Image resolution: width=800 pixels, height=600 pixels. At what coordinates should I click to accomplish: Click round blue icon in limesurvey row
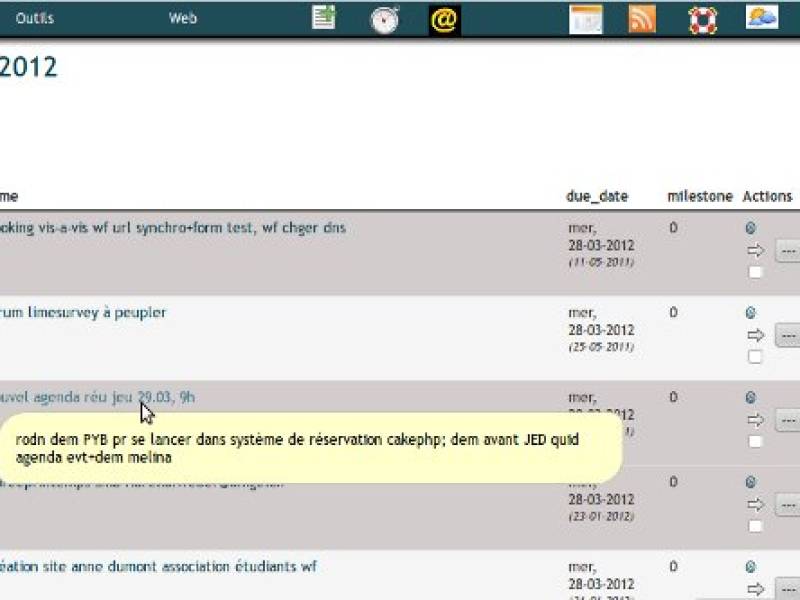750,313
